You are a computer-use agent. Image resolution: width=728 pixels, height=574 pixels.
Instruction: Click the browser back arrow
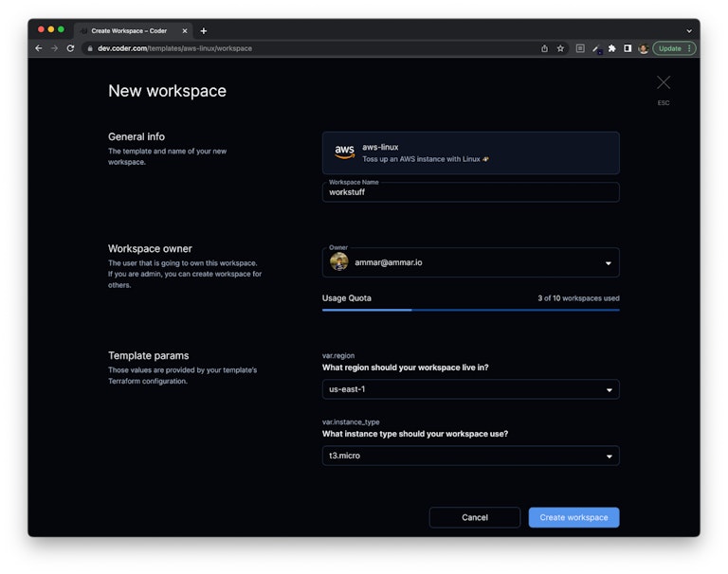point(39,48)
